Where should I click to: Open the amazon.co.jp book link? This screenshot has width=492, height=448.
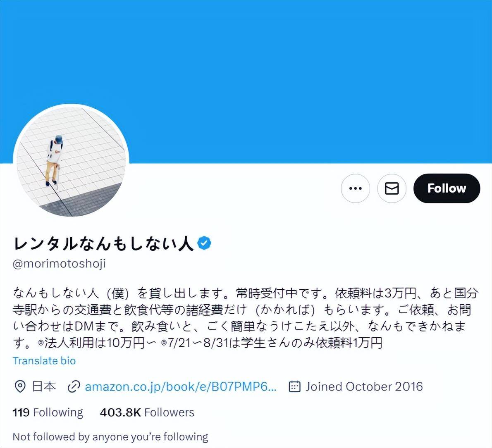click(181, 386)
